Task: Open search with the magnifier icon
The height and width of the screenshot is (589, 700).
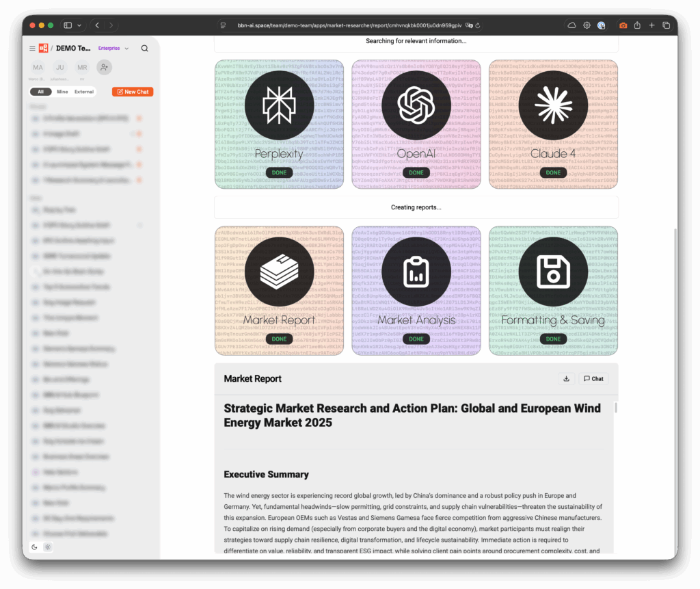Action: pyautogui.click(x=144, y=49)
